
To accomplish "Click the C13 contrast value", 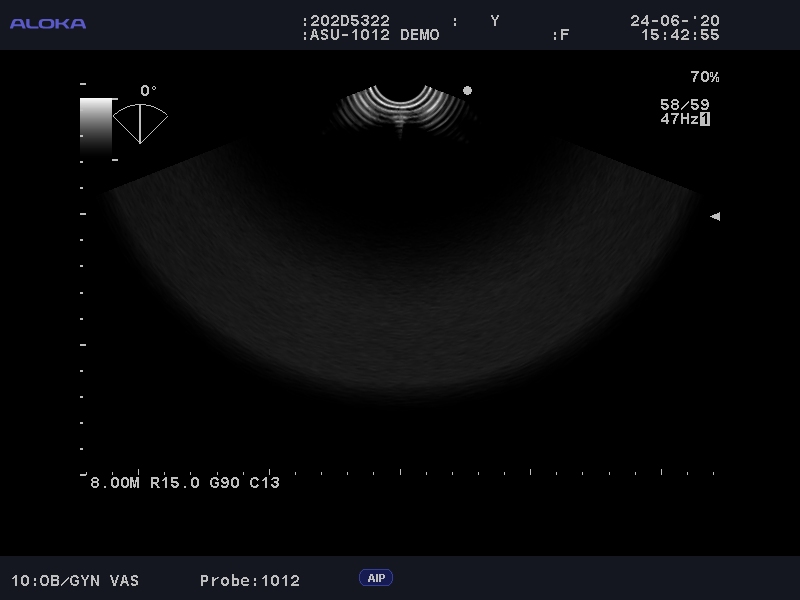I will click(x=265, y=483).
